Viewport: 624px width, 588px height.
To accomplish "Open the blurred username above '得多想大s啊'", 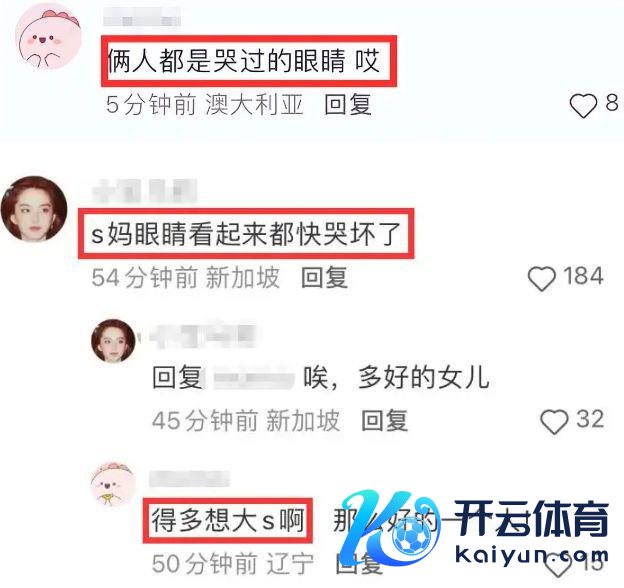I will pyautogui.click(x=189, y=479).
